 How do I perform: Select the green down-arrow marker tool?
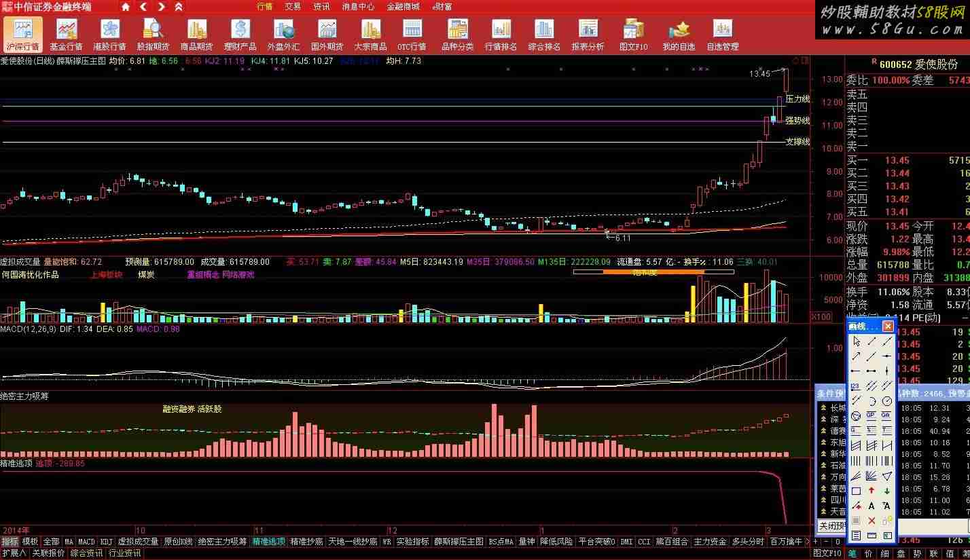tap(886, 491)
